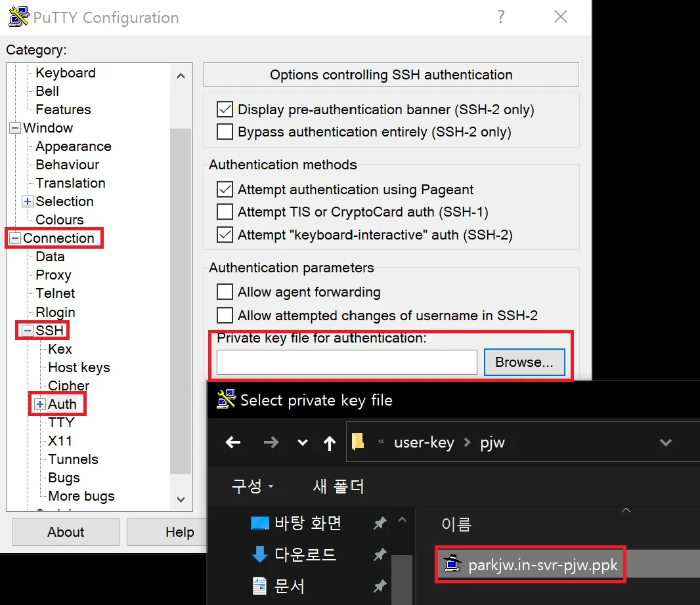Go up one folder level with up arrow
The height and width of the screenshot is (605, 700).
(330, 443)
